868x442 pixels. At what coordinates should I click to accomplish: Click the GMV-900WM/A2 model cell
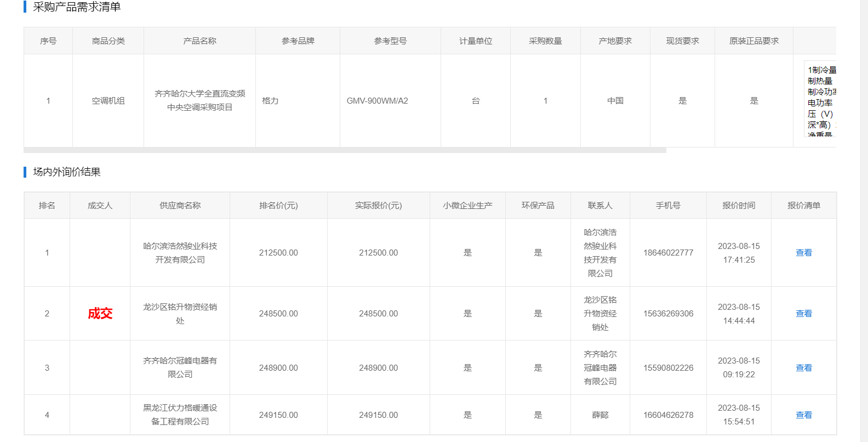(377, 101)
